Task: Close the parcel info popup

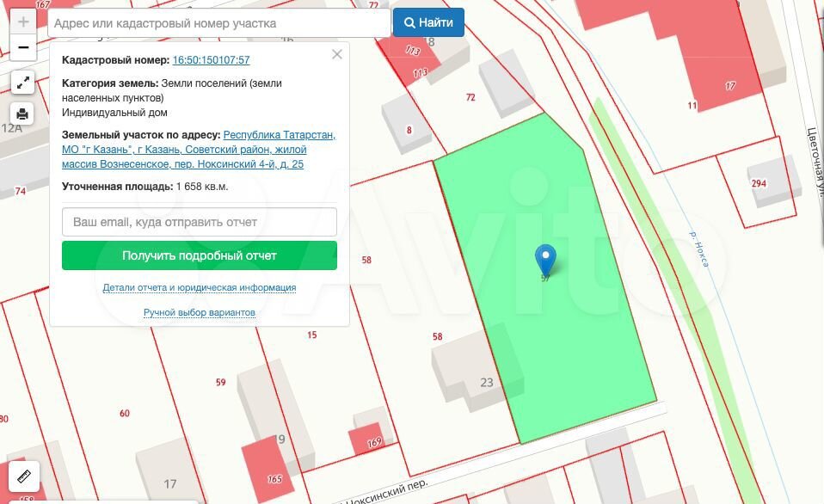Action: click(x=337, y=54)
